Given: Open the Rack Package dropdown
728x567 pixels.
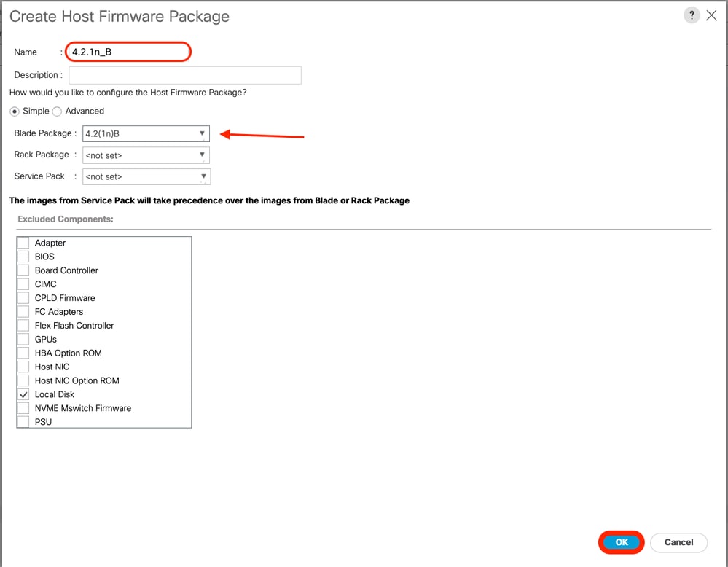Looking at the screenshot, I should (x=146, y=155).
